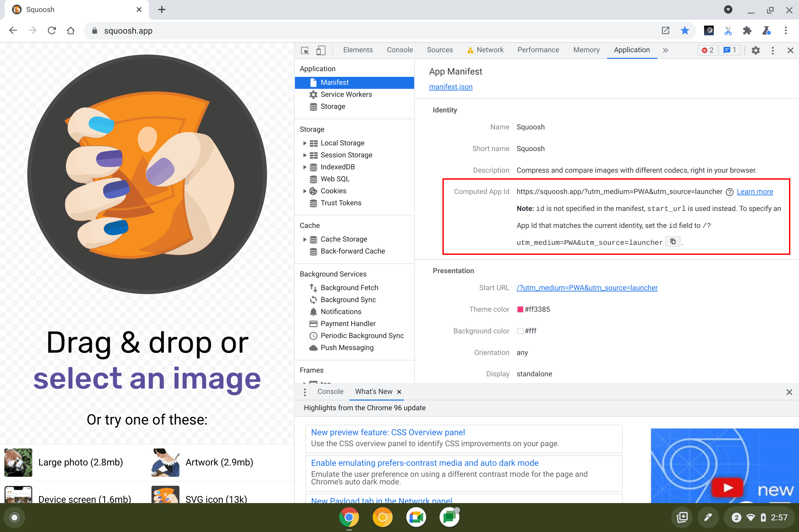Expand Cache Storage section
The image size is (799, 532).
[x=304, y=239]
